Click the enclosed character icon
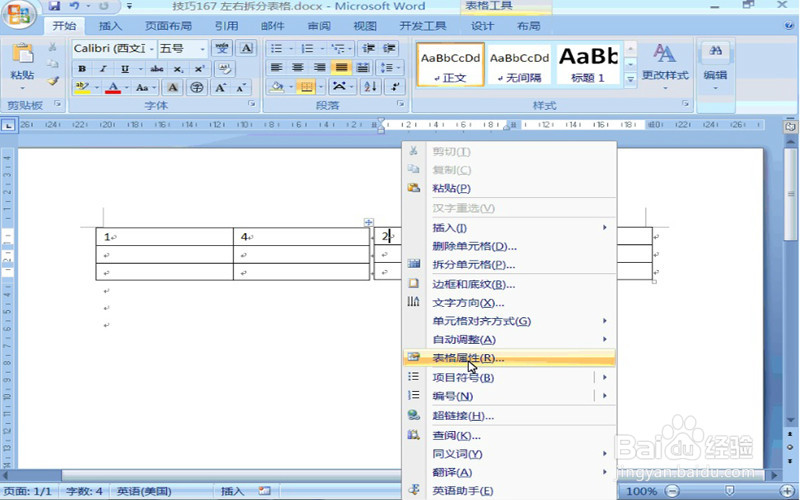Screen dimensions: 800x500 [x=197, y=87]
